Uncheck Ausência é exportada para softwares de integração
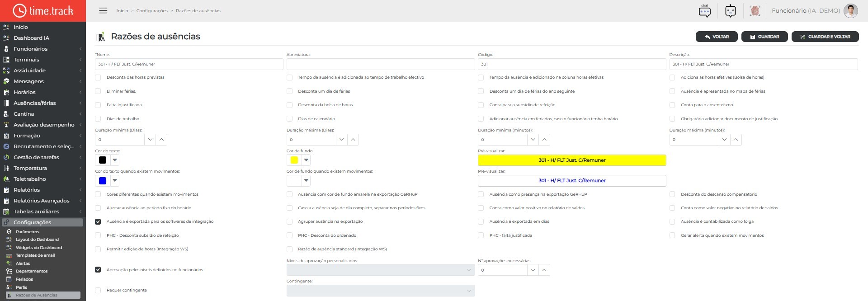Viewport: 868px width, 301px height. [x=98, y=221]
